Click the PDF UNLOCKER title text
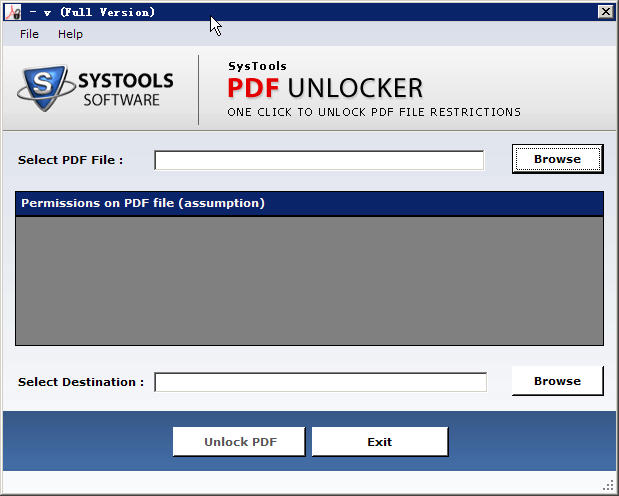Screen dimensions: 619x496 tap(325, 88)
